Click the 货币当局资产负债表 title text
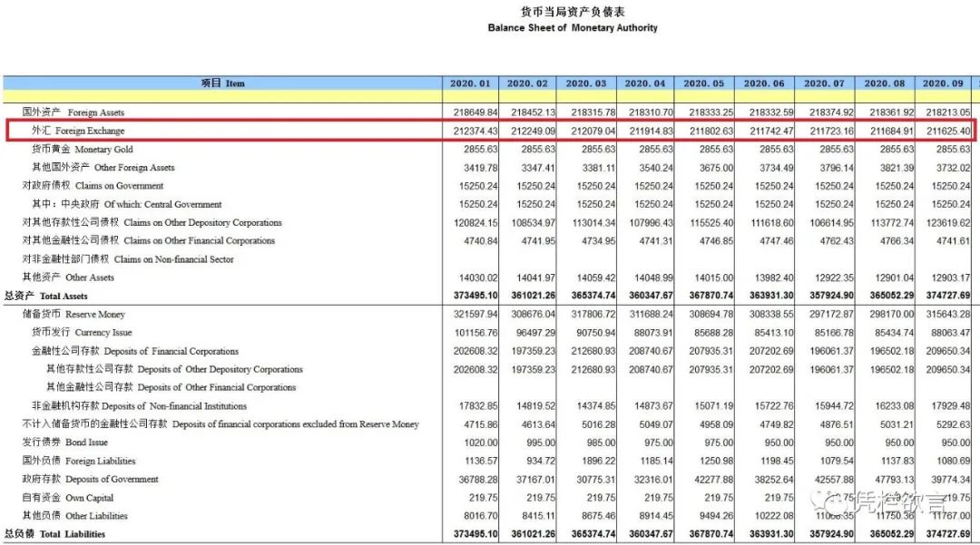This screenshot has height=545, width=980. coord(573,12)
